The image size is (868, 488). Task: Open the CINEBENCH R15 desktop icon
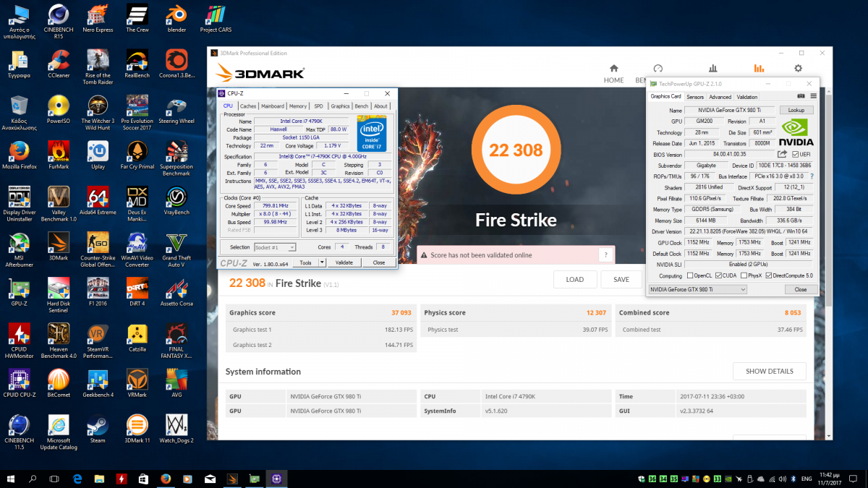pos(59,22)
